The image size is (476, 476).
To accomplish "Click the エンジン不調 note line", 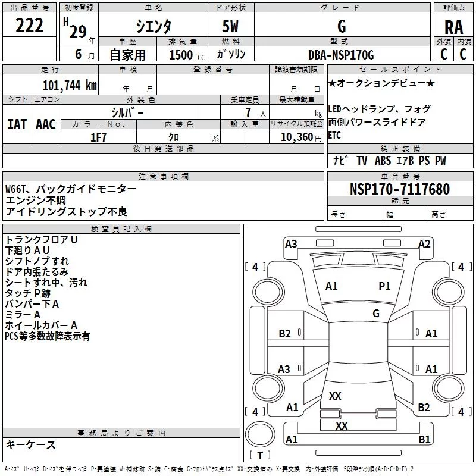I will click(x=36, y=200).
